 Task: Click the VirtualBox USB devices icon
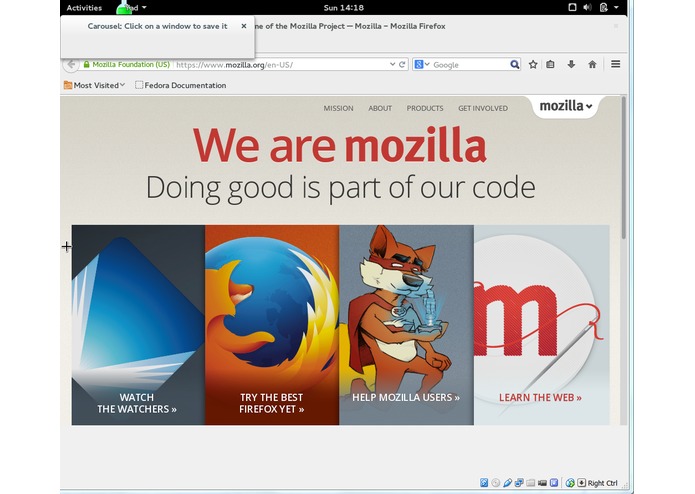[508, 483]
